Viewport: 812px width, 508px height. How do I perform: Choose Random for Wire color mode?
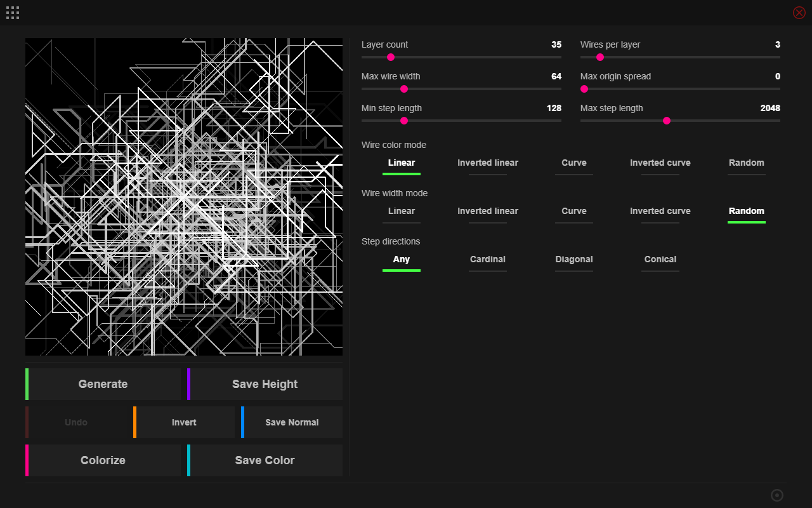[x=746, y=163]
